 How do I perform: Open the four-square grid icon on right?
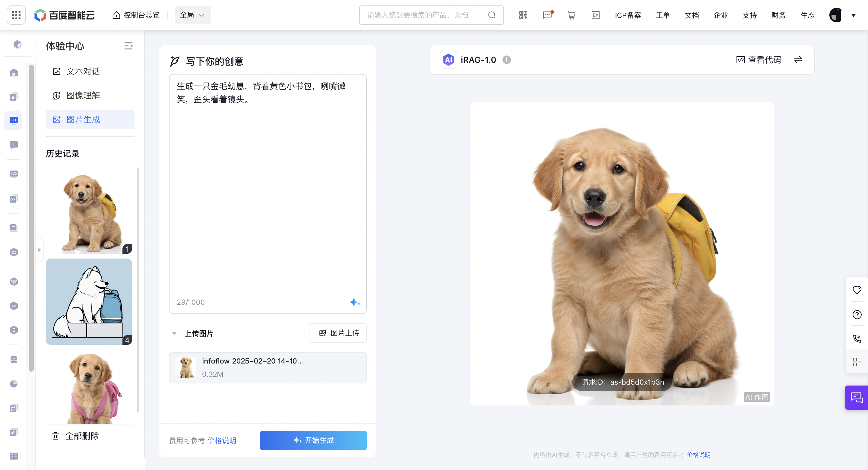pos(857,362)
